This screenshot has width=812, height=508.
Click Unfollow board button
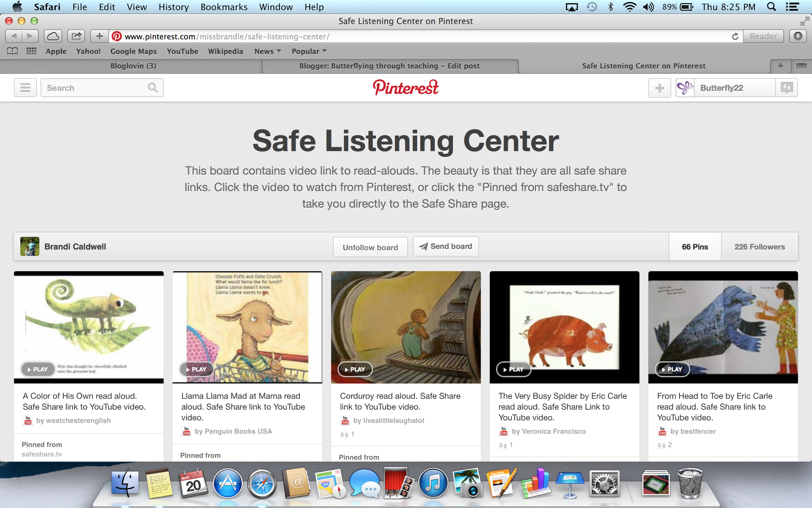pyautogui.click(x=370, y=247)
